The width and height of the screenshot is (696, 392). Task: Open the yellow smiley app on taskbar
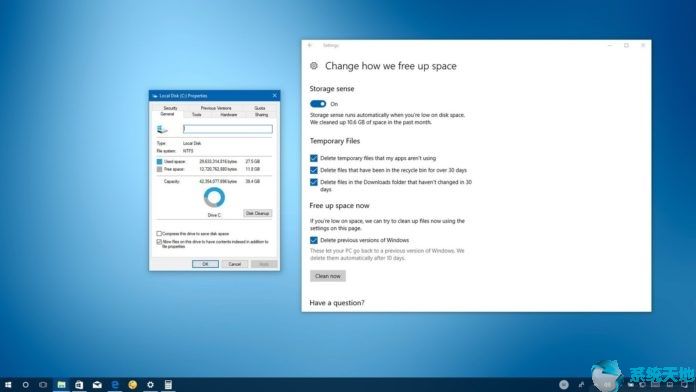(132, 384)
